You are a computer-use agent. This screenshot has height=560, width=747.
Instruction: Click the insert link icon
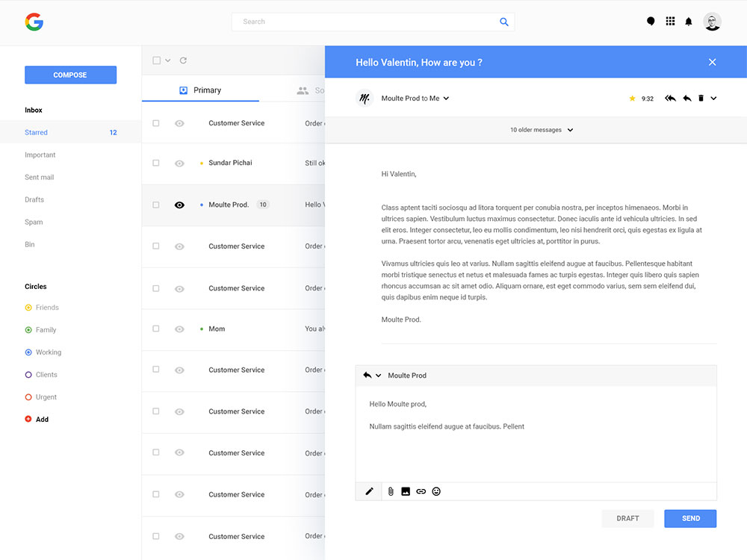pos(421,491)
